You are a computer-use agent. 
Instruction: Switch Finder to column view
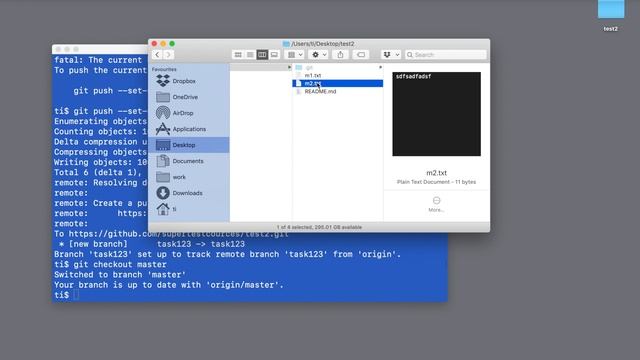pyautogui.click(x=262, y=55)
